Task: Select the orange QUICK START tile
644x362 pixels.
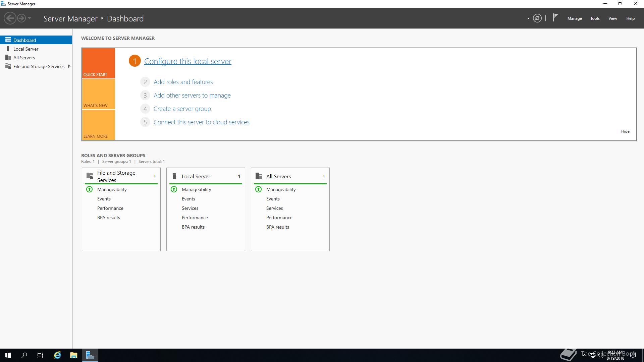Action: click(x=98, y=63)
